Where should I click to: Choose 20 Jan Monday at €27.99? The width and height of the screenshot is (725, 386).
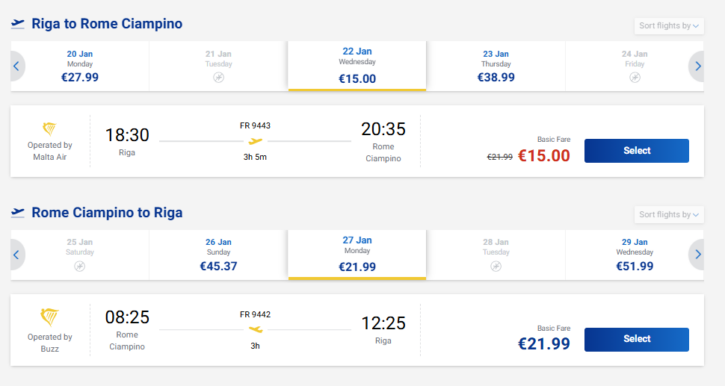click(x=80, y=66)
